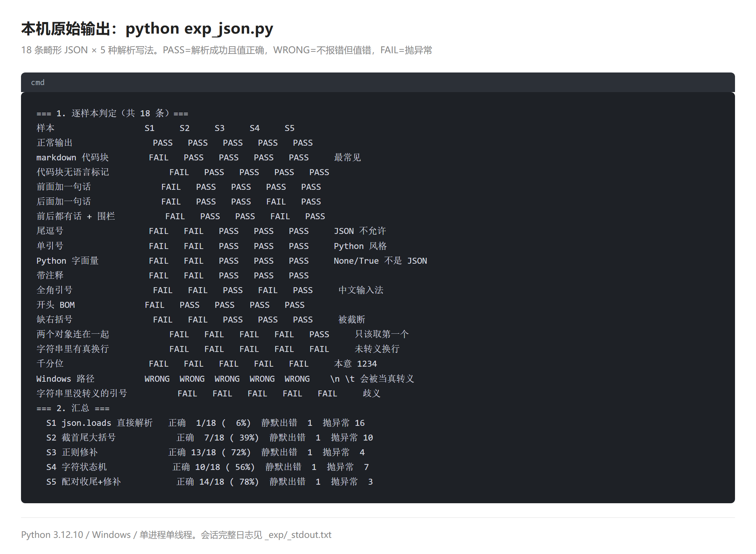
Task: Click the S1 json.loads 直接解析 summary label
Action: [x=99, y=423]
